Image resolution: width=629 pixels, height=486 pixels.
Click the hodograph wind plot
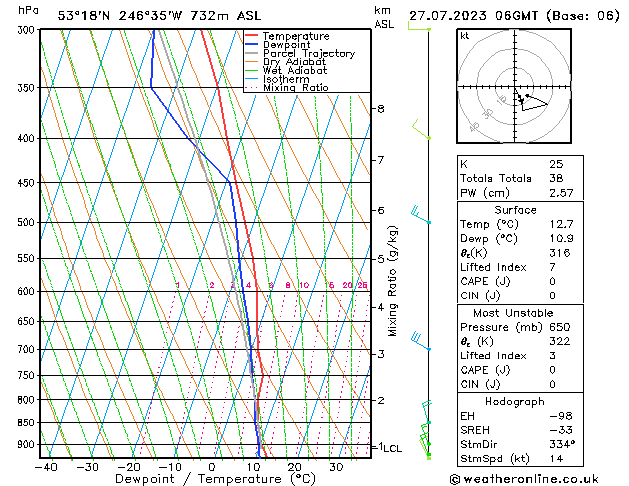point(514,86)
